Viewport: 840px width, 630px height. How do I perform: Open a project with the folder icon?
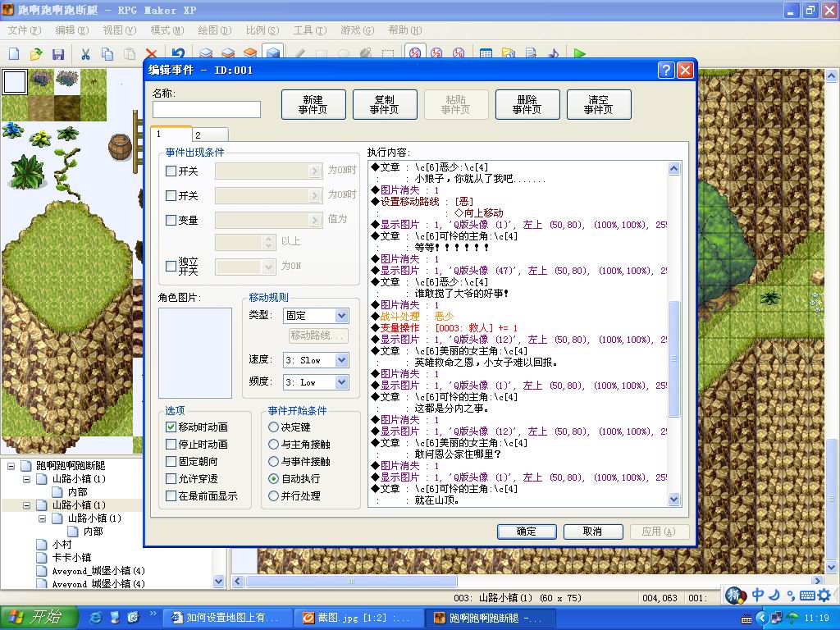pyautogui.click(x=36, y=53)
